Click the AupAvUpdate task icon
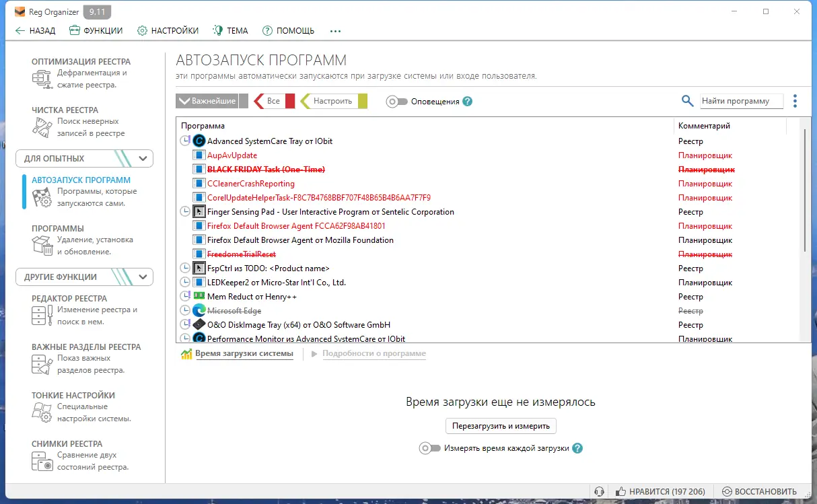This screenshot has height=504, width=817. point(199,155)
